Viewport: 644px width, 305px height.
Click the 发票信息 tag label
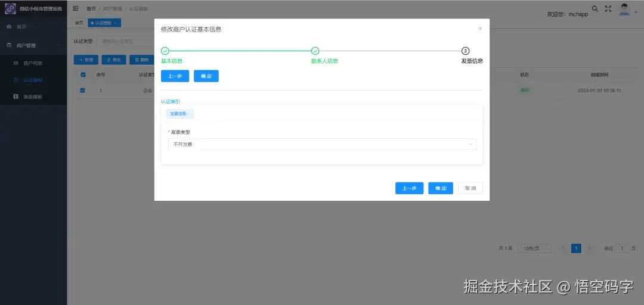click(x=180, y=114)
